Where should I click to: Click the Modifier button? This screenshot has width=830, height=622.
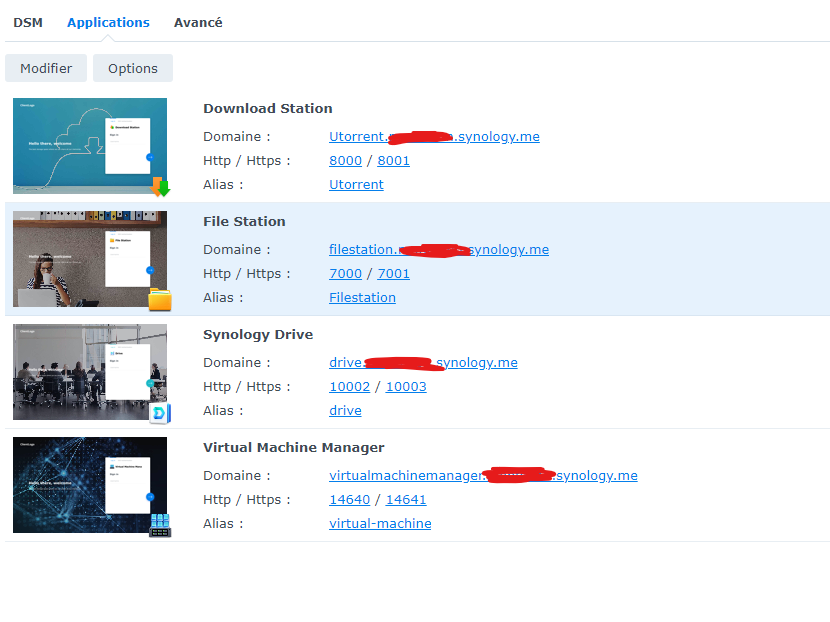coord(46,68)
